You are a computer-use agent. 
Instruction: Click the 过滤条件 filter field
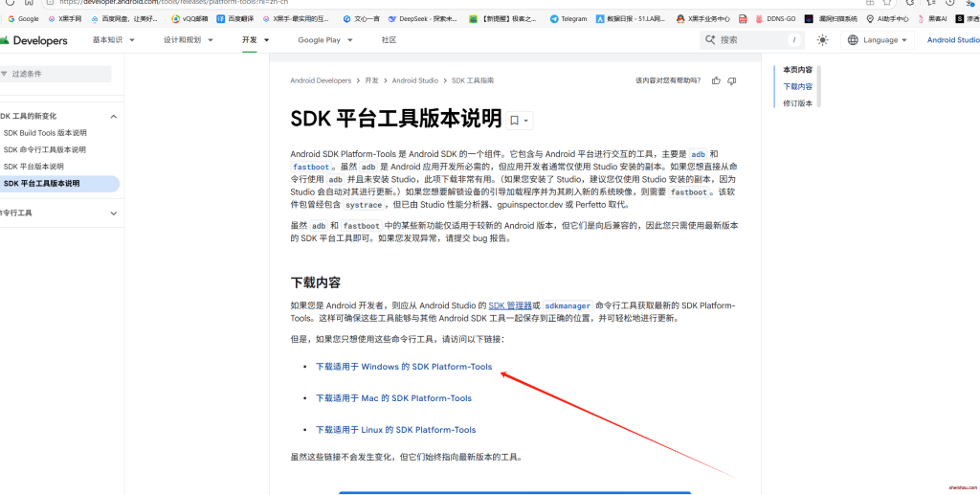pyautogui.click(x=56, y=74)
